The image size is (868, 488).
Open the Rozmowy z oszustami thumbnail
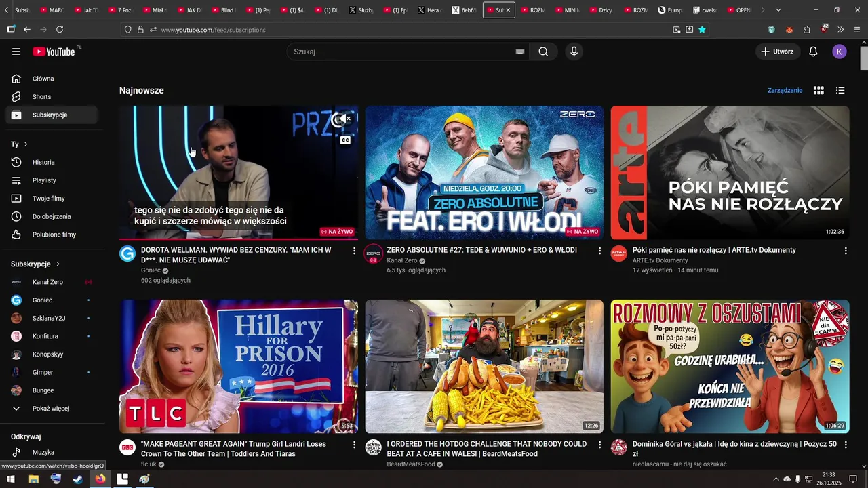(730, 367)
